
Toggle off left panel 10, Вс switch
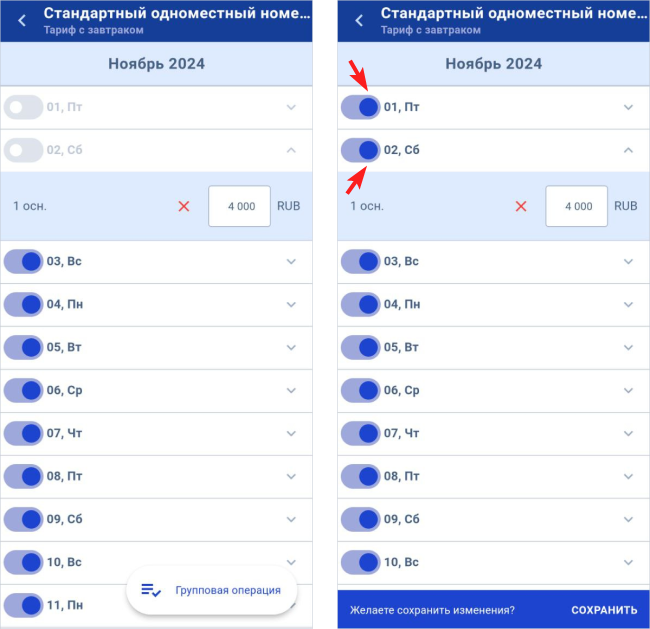[x=23, y=562]
